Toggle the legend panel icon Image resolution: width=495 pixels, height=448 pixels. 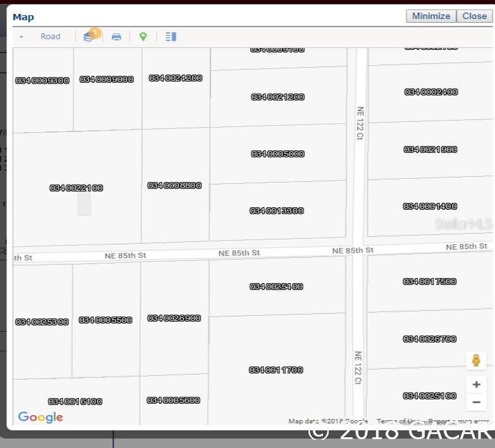coord(171,37)
